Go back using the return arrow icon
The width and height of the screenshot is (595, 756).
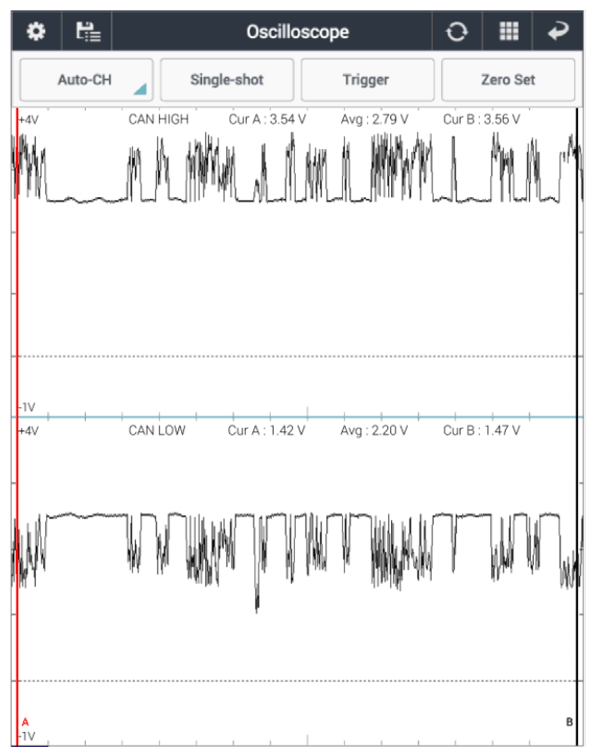[x=558, y=32]
